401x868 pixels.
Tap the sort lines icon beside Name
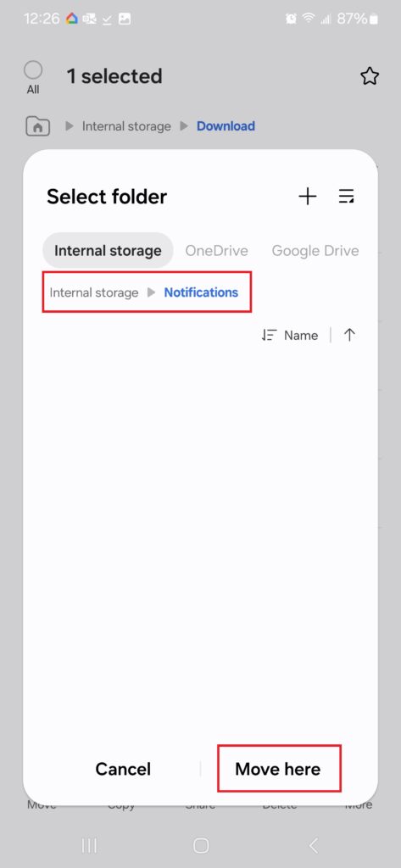point(270,336)
